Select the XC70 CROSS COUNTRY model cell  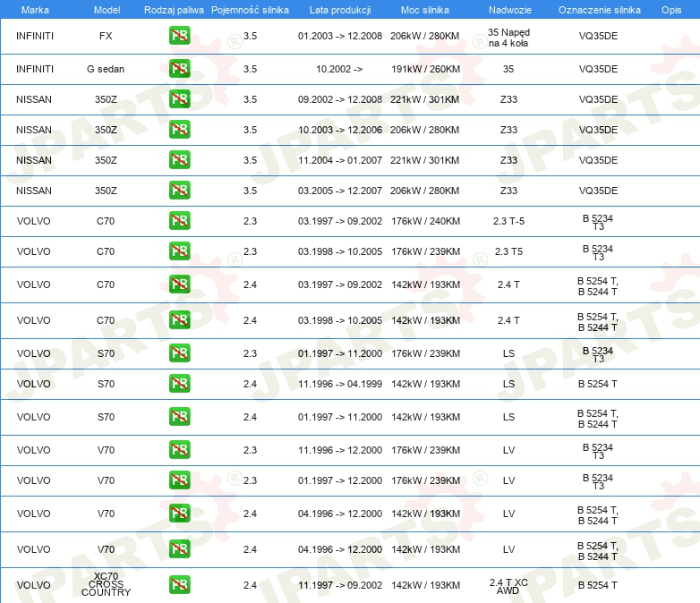coord(107,585)
